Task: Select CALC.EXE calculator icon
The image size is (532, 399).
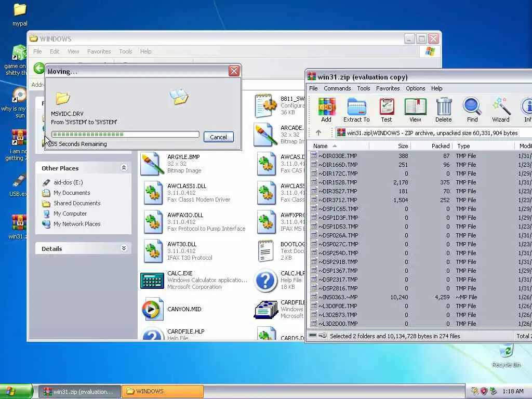Action: click(x=152, y=280)
